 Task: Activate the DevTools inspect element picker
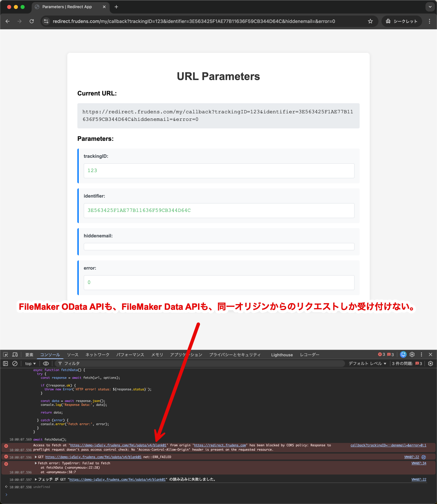[x=6, y=354]
